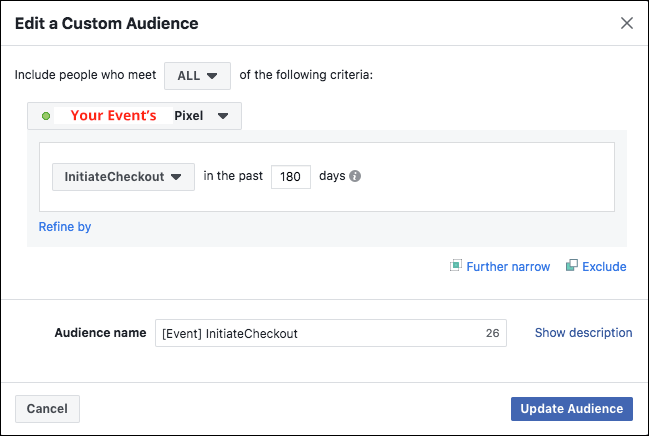649x436 pixels.
Task: Open the ALL criteria dropdown
Action: 197,76
